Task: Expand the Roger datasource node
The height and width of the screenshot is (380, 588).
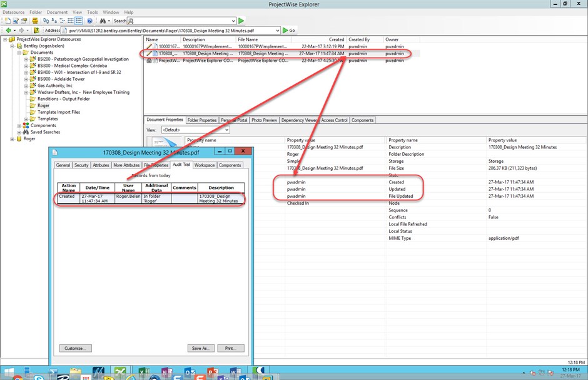Action: pos(13,139)
